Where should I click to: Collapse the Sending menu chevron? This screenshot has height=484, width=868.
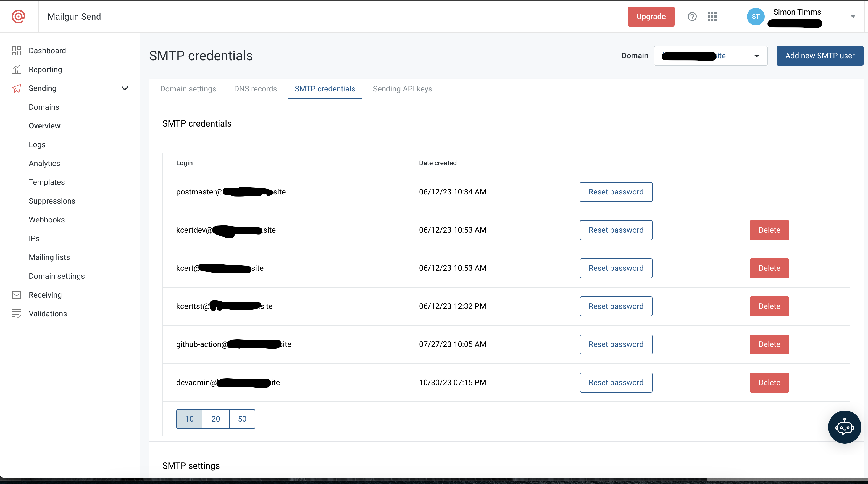(x=125, y=88)
